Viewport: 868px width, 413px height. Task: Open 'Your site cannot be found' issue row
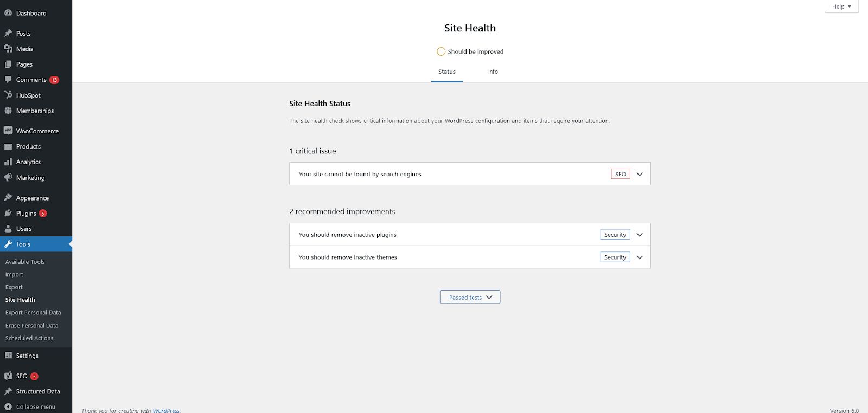pos(470,174)
